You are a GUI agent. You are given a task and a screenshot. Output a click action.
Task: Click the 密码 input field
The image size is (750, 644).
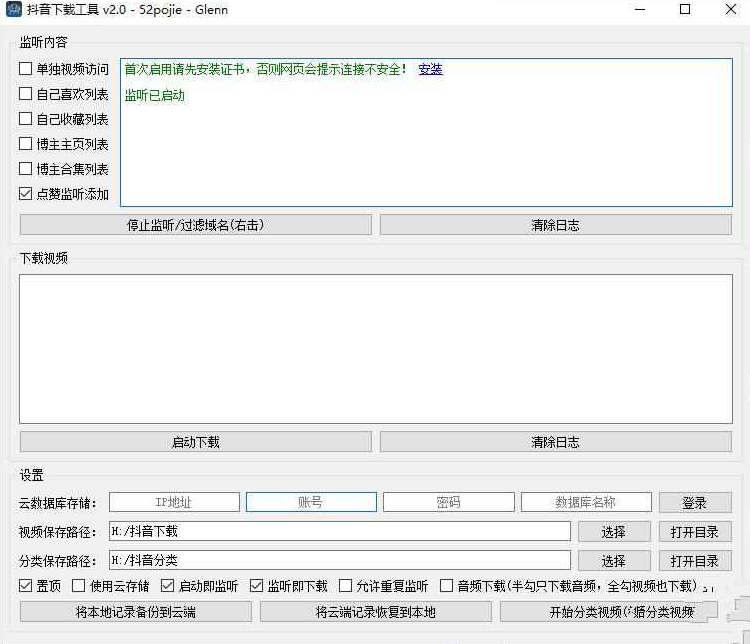[x=449, y=502]
